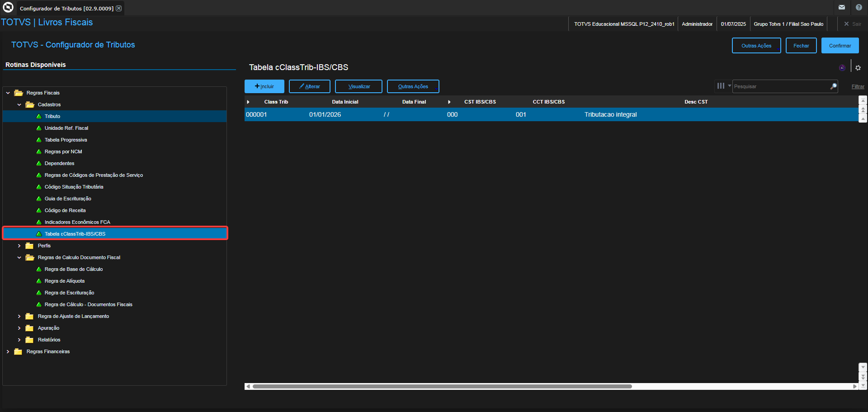Click the Desc CST column header
Screen dimensions: 868x412
click(x=696, y=102)
